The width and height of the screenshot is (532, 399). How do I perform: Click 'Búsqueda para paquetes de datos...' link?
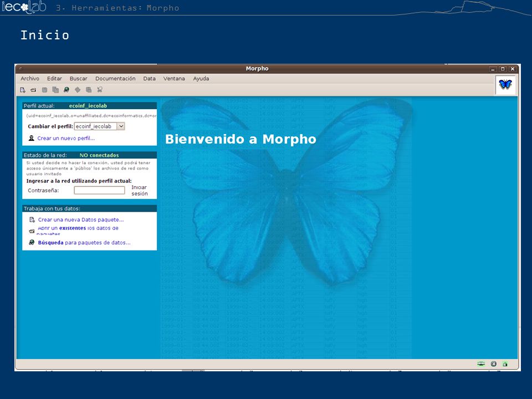pos(84,243)
